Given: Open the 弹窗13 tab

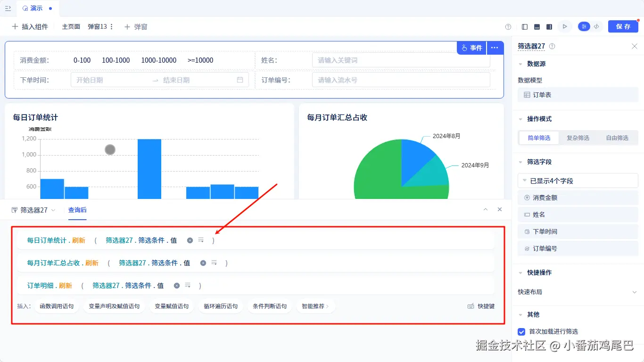Looking at the screenshot, I should 97,27.
